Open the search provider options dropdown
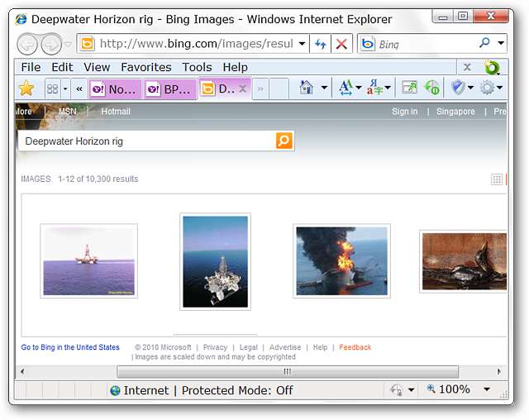Image resolution: width=529 pixels, height=420 pixels. click(501, 43)
